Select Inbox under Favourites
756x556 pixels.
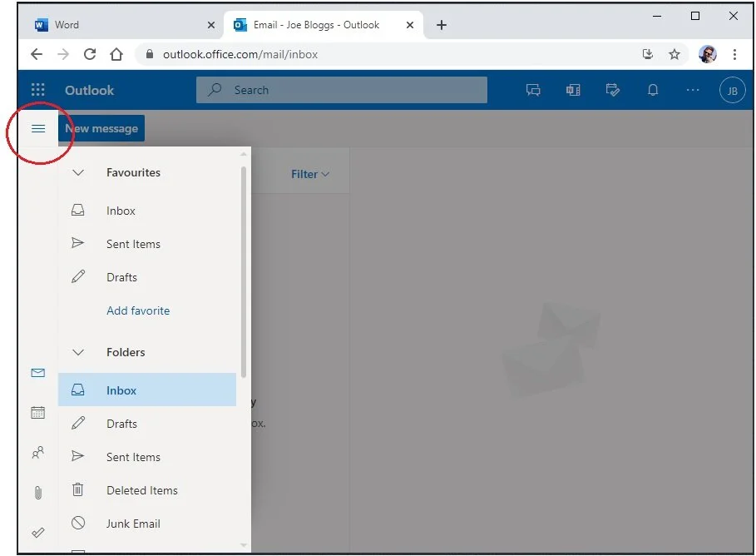pos(147,211)
